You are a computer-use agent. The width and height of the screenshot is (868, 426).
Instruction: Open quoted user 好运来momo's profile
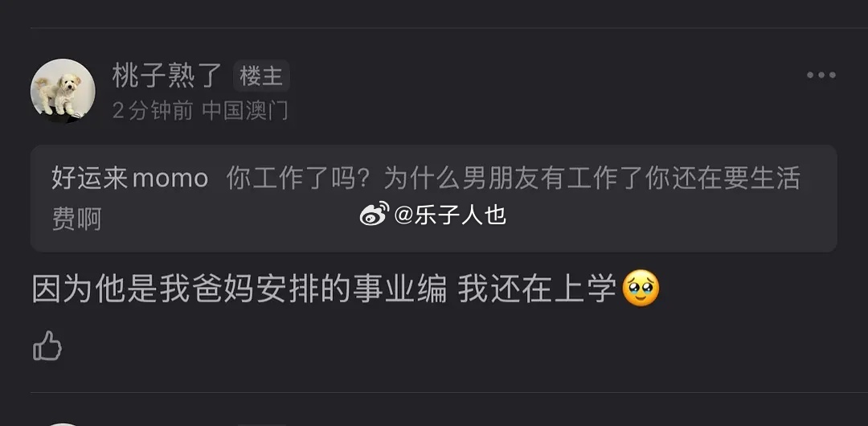130,178
